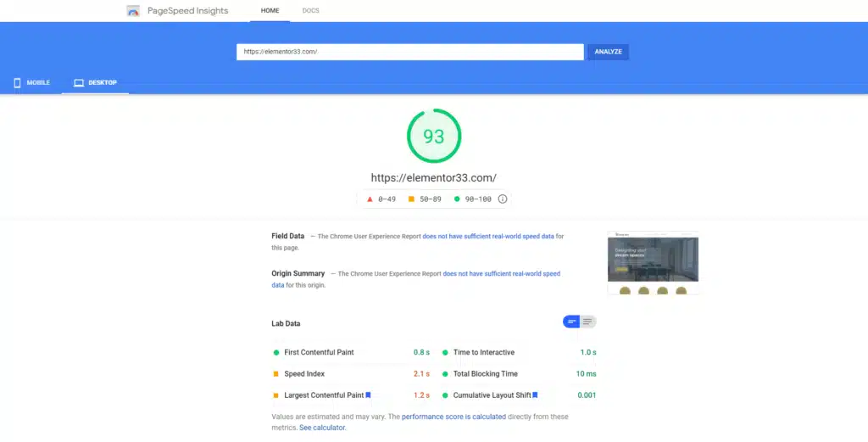
Task: Click the Speed Index orange status icon
Action: 275,374
